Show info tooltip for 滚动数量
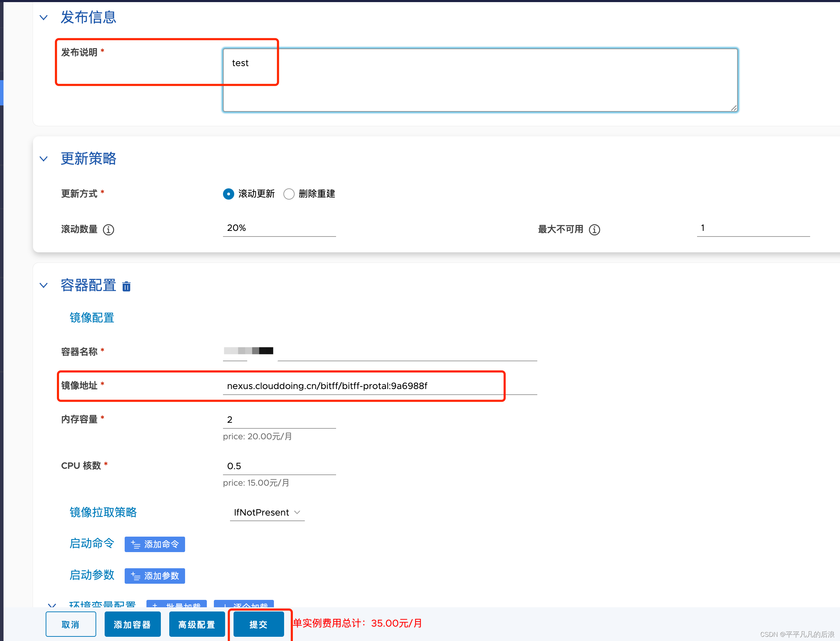840x641 pixels. point(109,230)
